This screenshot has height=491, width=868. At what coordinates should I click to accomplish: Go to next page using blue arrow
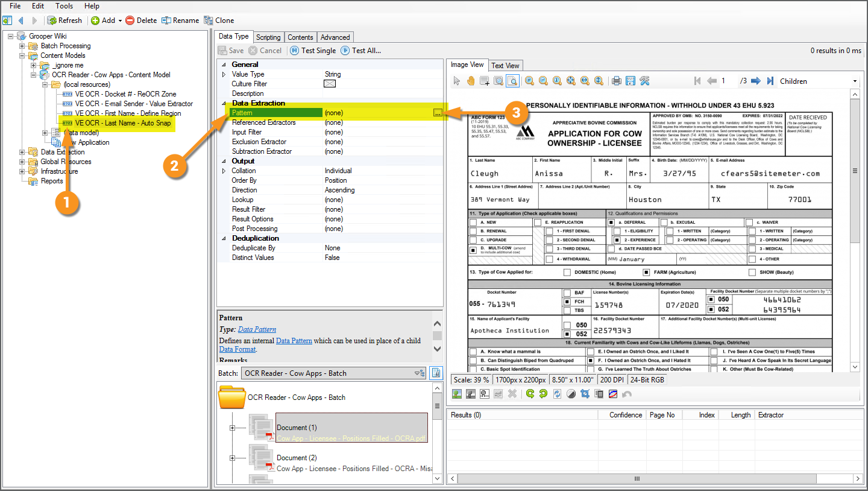click(x=757, y=81)
